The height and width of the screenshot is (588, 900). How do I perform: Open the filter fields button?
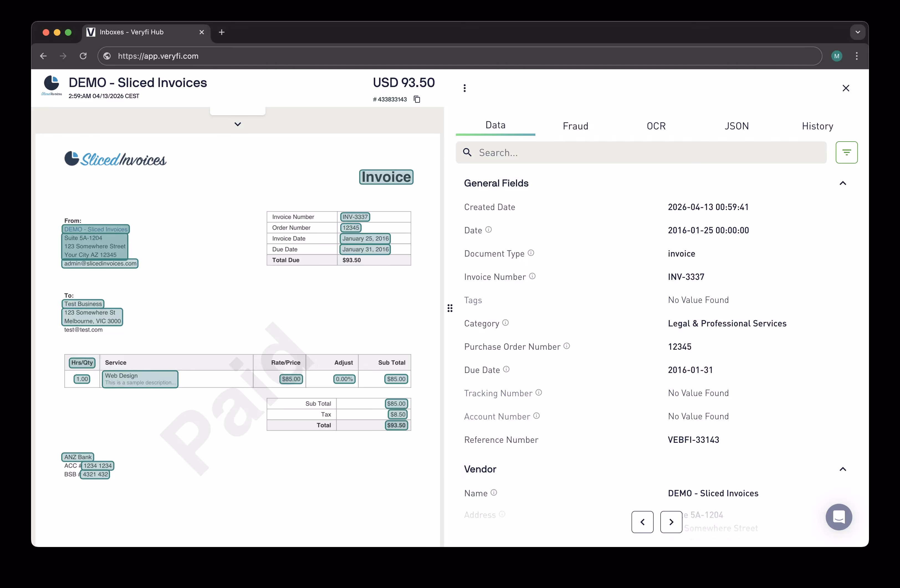847,152
